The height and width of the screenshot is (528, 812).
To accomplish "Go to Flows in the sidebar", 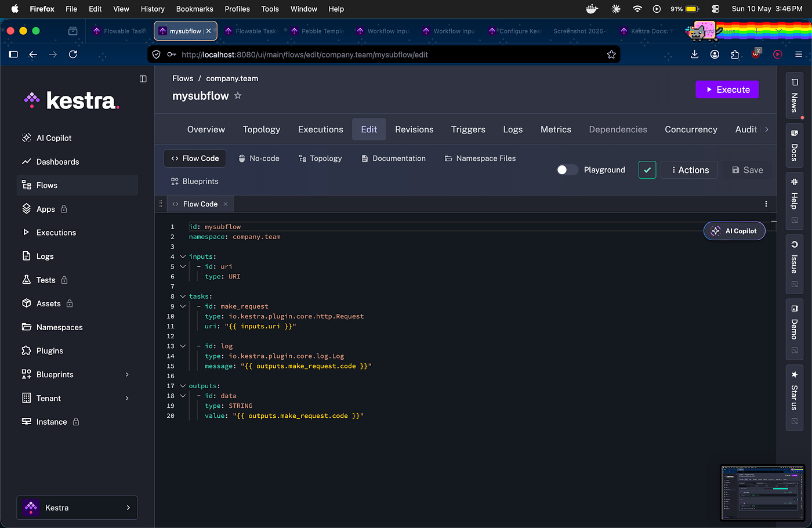I will click(77, 185).
